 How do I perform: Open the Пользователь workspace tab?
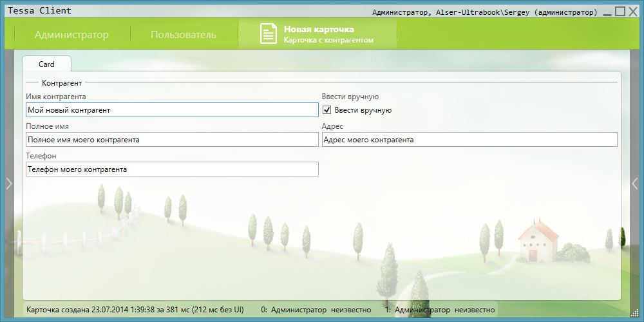[184, 35]
